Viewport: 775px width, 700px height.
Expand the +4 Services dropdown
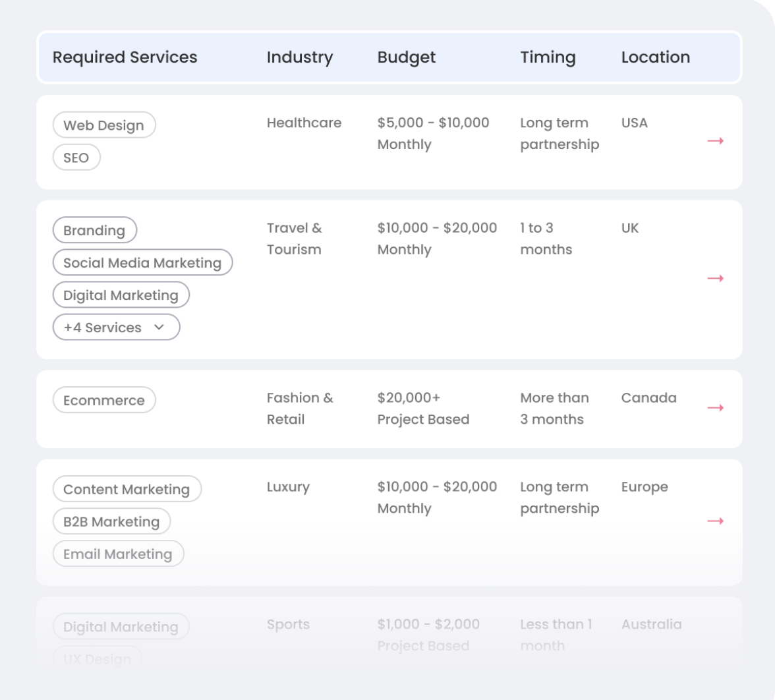pos(116,328)
